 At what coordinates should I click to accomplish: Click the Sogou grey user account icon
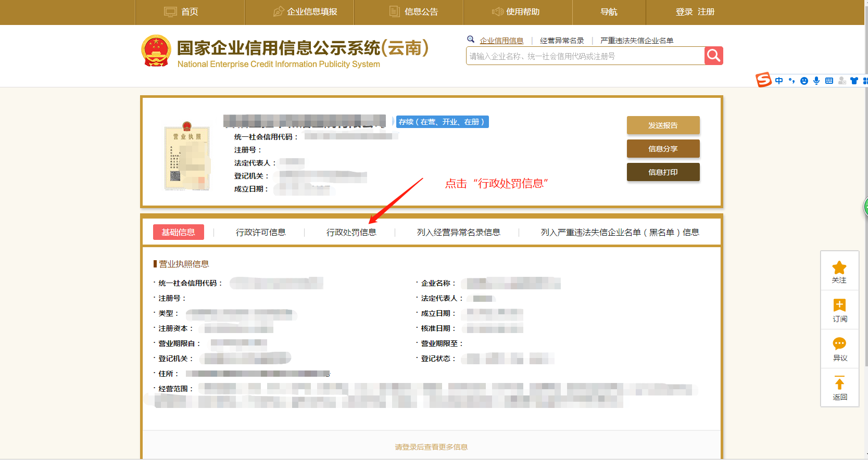842,81
